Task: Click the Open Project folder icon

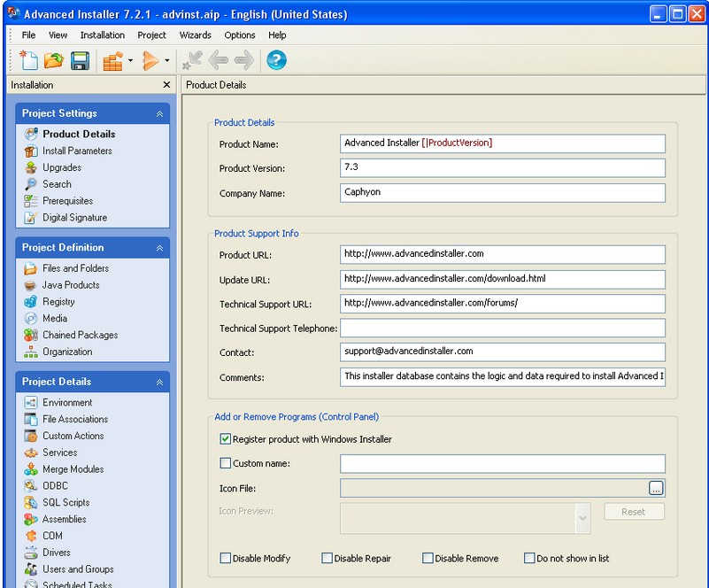Action: (54, 60)
